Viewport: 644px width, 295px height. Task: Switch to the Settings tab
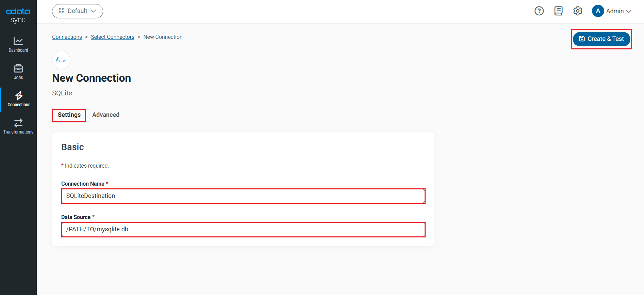tap(69, 115)
